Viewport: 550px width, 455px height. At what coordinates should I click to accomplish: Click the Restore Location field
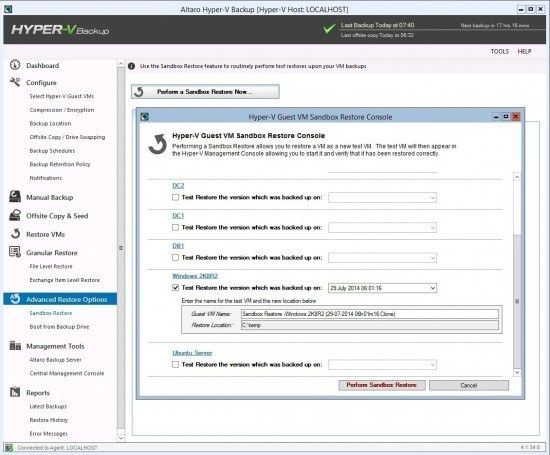pyautogui.click(x=370, y=325)
